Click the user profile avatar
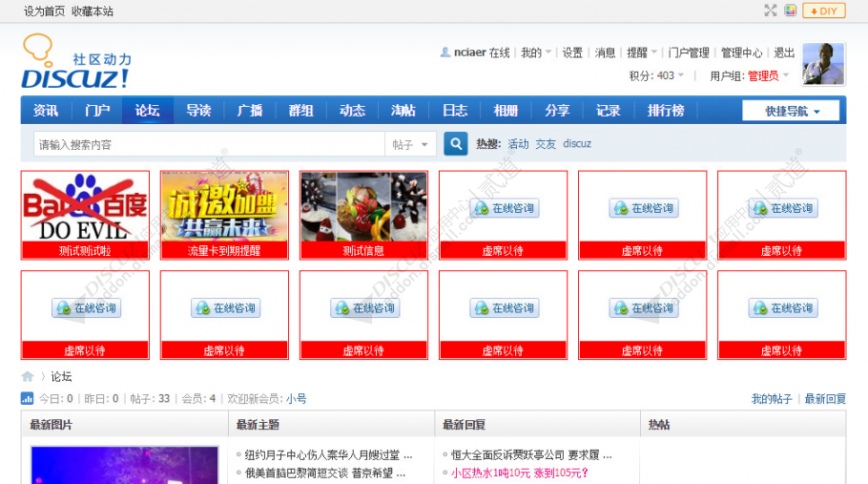The width and height of the screenshot is (868, 484). (823, 64)
